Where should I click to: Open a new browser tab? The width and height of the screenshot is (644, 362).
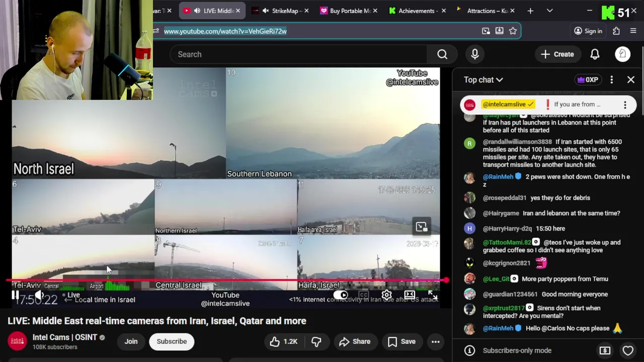pyautogui.click(x=530, y=11)
